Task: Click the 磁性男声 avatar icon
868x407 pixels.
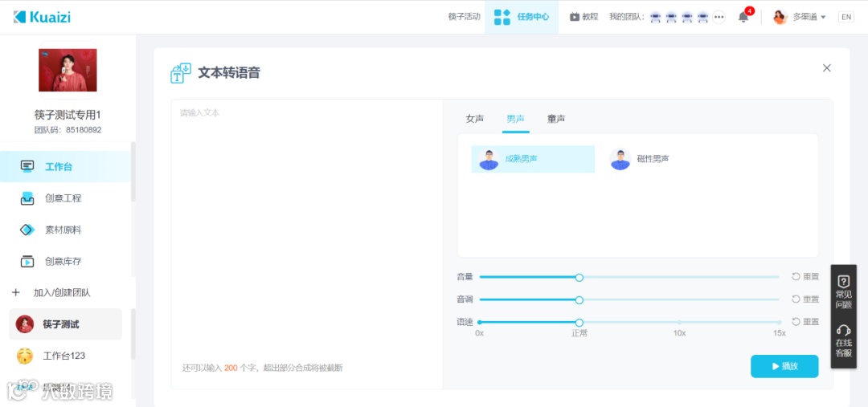Action: pyautogui.click(x=620, y=159)
